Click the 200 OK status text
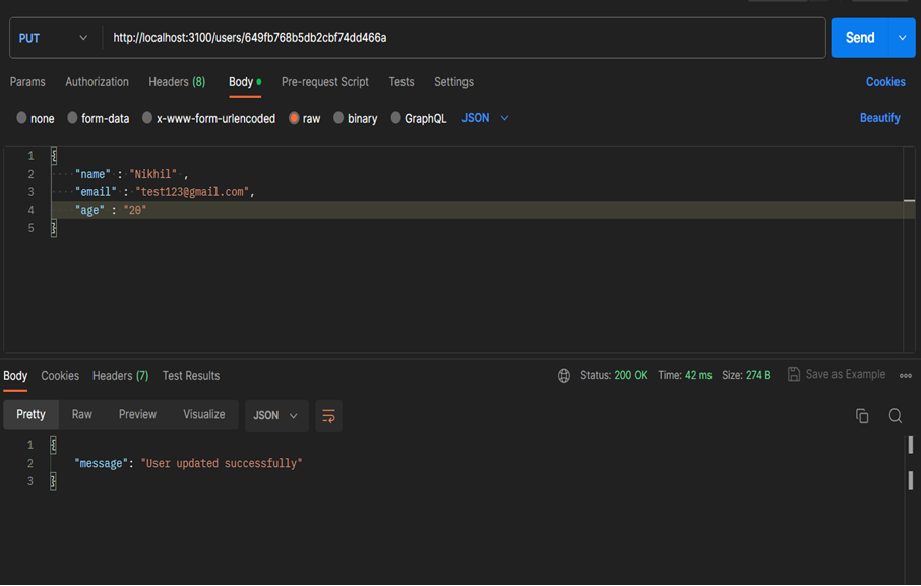 pyautogui.click(x=631, y=375)
